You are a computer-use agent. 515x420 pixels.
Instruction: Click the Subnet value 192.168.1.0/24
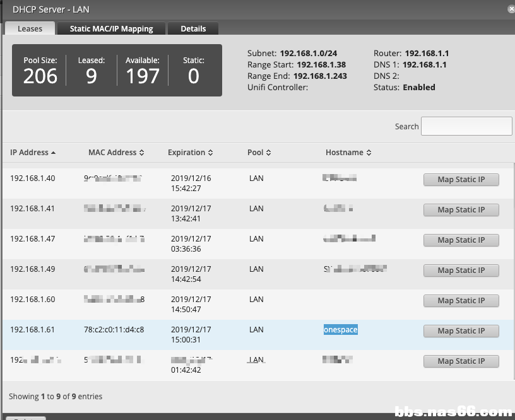[x=309, y=53]
